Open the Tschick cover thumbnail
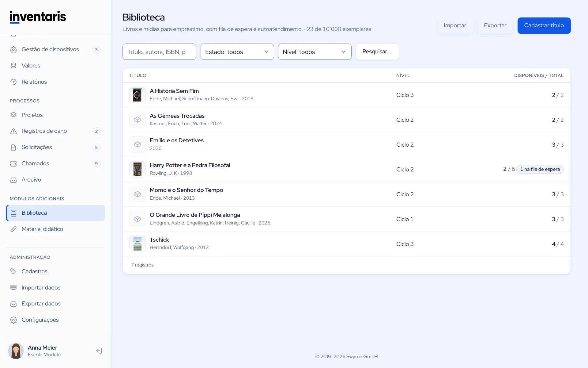Image resolution: width=588 pixels, height=368 pixels. coord(138,244)
